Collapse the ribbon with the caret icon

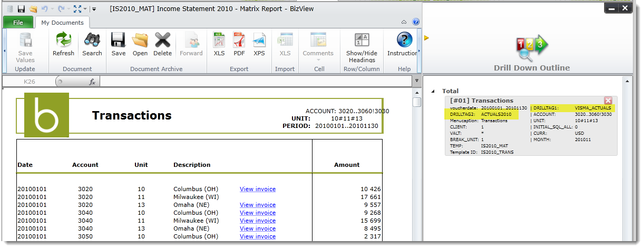(x=404, y=22)
